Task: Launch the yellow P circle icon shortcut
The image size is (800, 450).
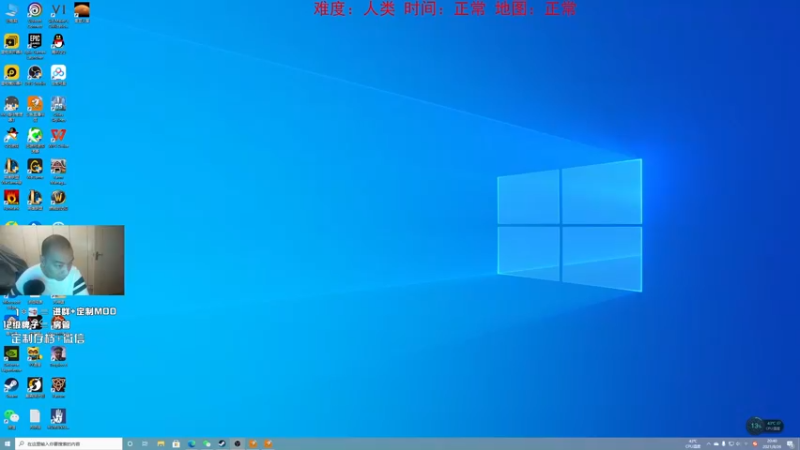Action: tap(11, 75)
